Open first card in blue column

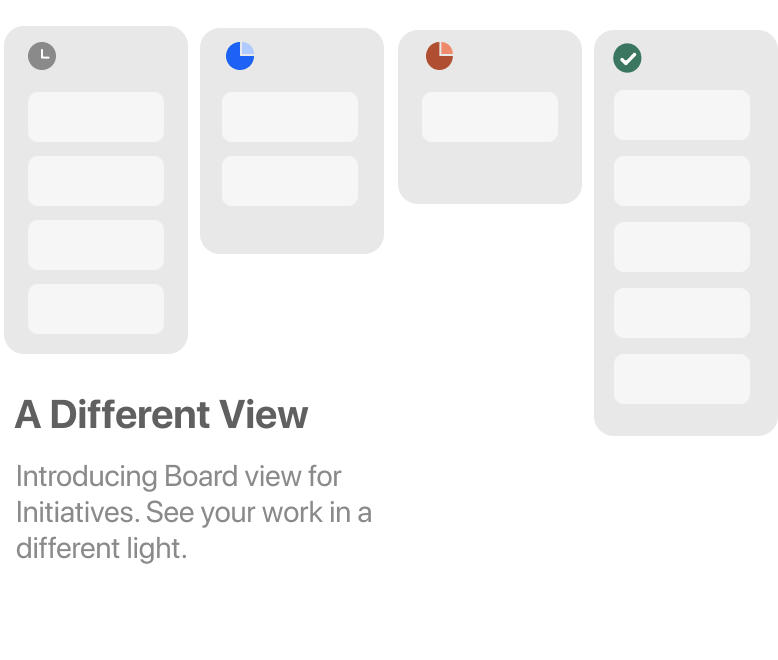click(x=290, y=117)
